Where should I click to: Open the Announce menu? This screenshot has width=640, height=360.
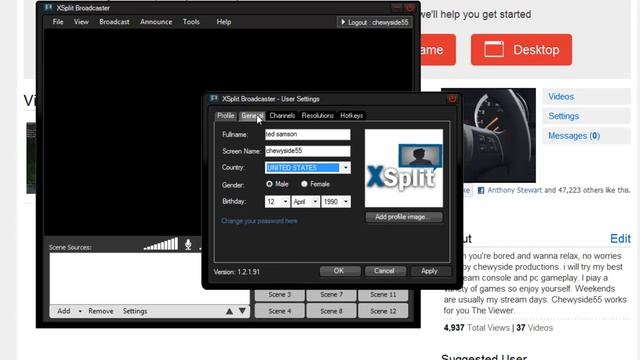[156, 22]
